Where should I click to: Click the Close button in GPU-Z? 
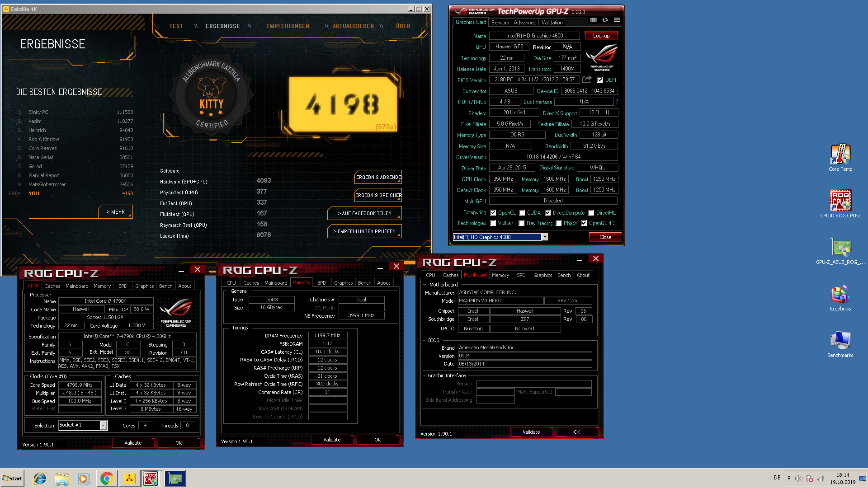(x=605, y=237)
